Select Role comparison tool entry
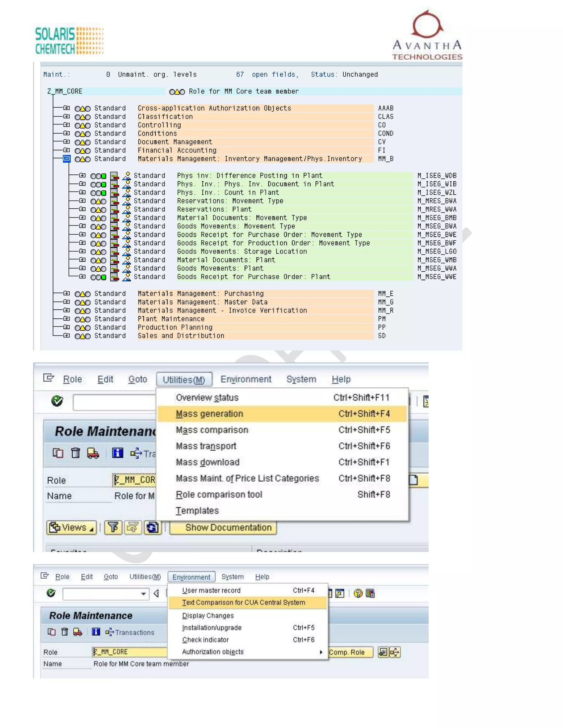Image resolution: width=563 pixels, height=728 pixels. [219, 495]
